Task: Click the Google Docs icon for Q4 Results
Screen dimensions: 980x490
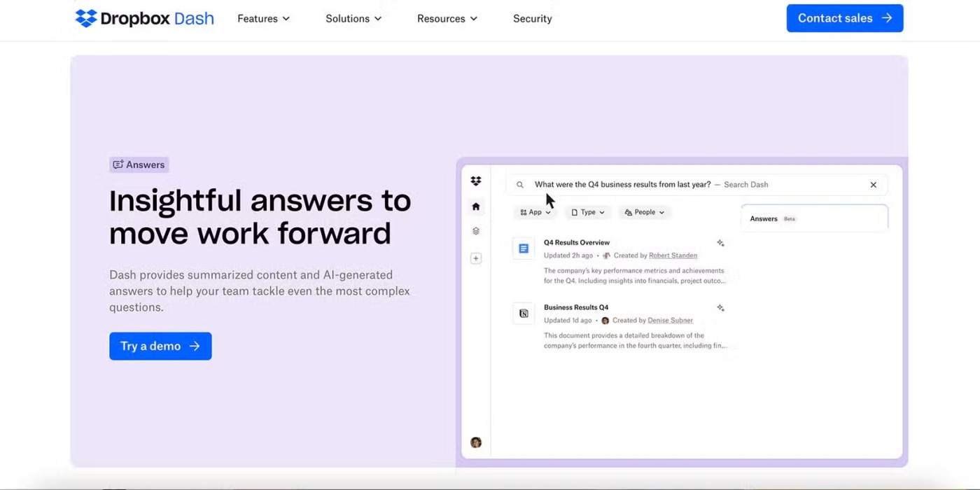Action: click(x=524, y=248)
